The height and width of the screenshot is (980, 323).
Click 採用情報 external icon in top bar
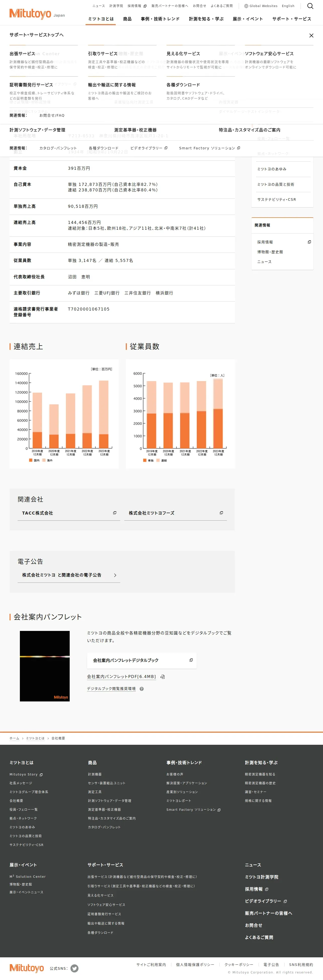145,6
